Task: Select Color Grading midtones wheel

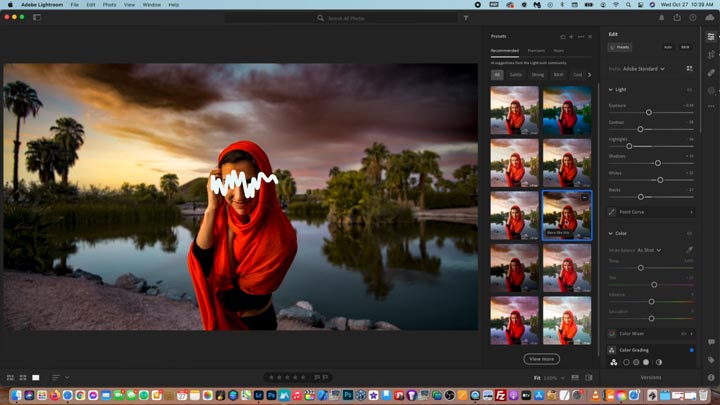Action: tap(636, 362)
